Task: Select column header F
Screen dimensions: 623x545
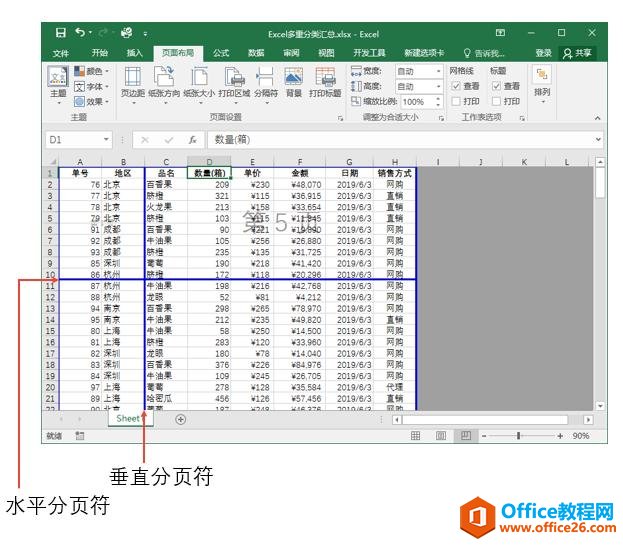Action: point(300,161)
